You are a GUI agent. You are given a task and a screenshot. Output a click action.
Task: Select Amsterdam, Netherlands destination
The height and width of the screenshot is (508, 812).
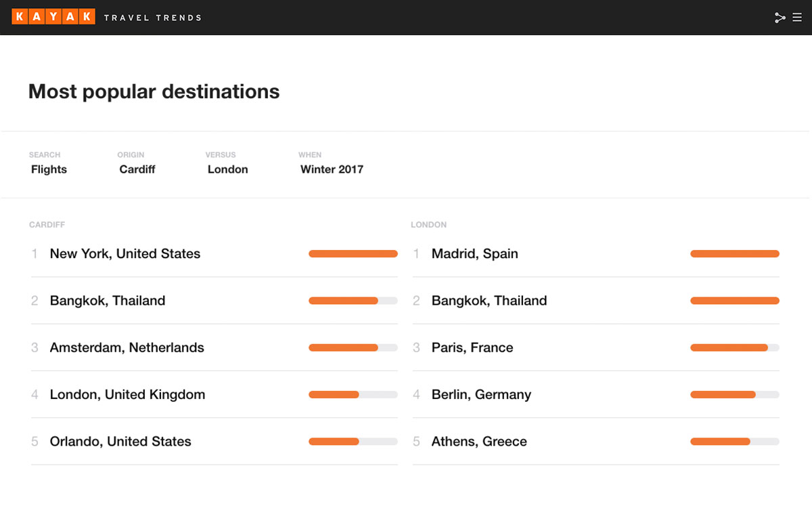click(215, 347)
